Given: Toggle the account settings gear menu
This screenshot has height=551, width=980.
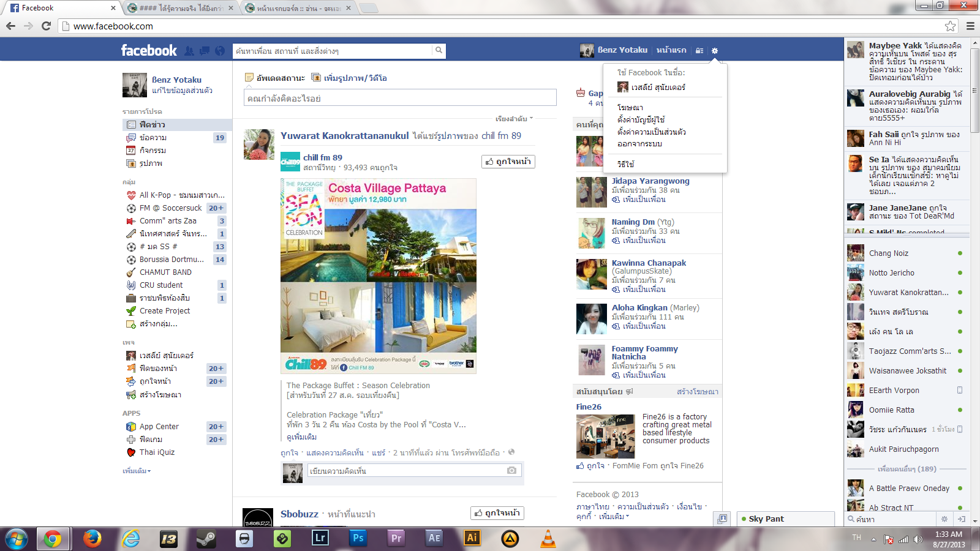Looking at the screenshot, I should coord(714,50).
